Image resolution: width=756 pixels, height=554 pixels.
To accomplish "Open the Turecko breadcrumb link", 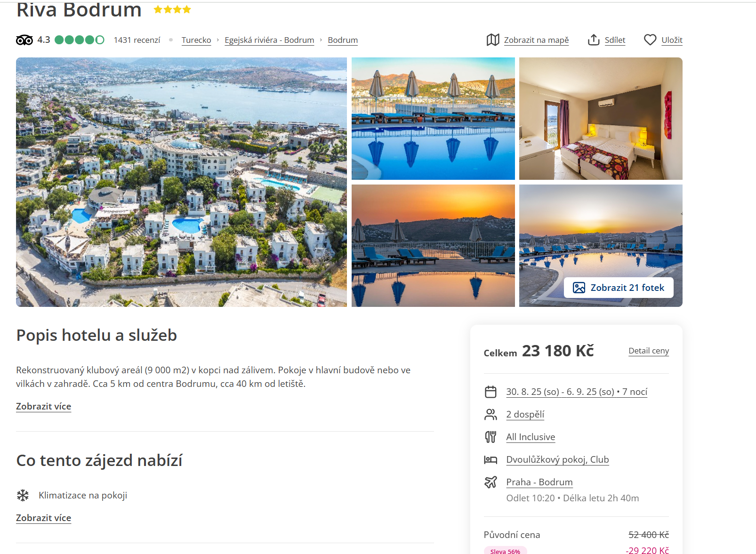I will 196,40.
